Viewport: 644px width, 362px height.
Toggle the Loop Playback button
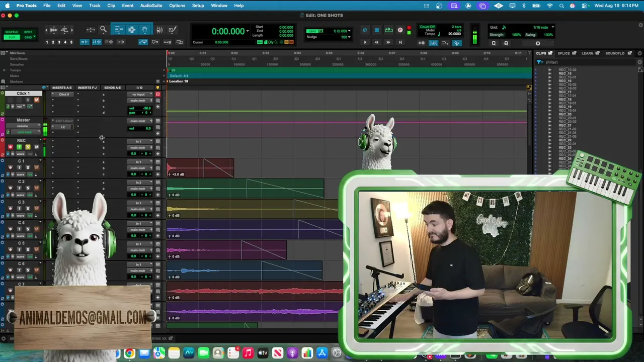[x=389, y=30]
